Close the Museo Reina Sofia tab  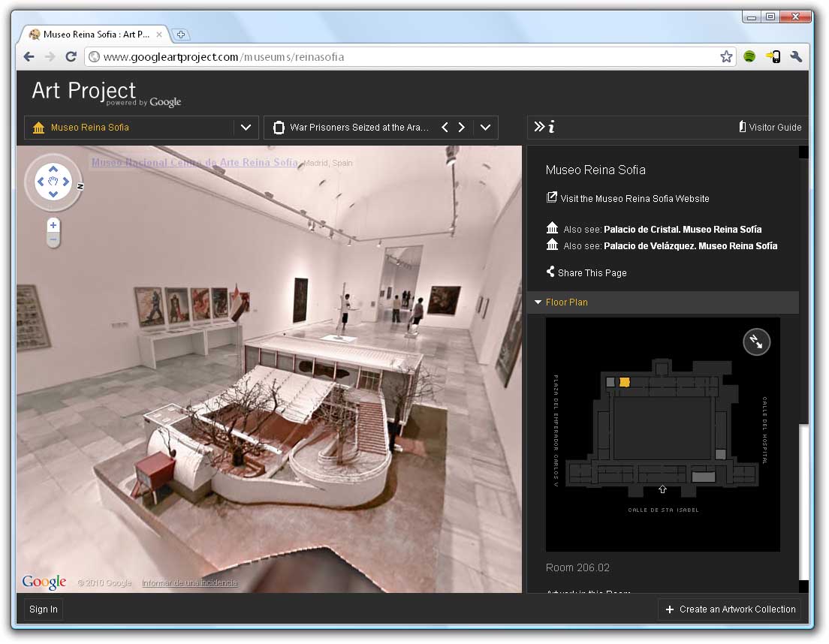(x=159, y=35)
